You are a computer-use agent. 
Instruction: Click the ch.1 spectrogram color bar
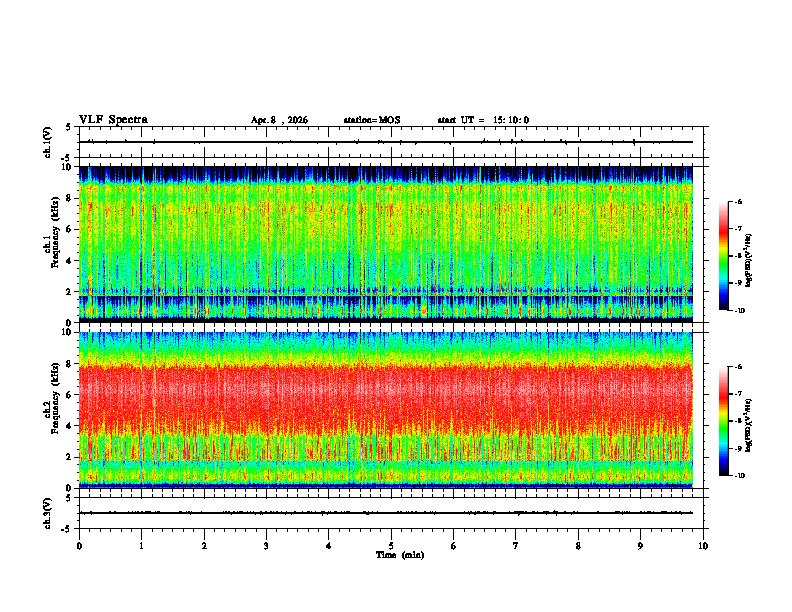pos(724,256)
